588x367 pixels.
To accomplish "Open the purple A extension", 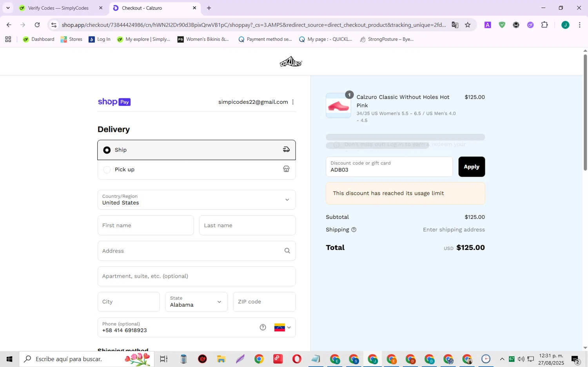I will 488,25.
